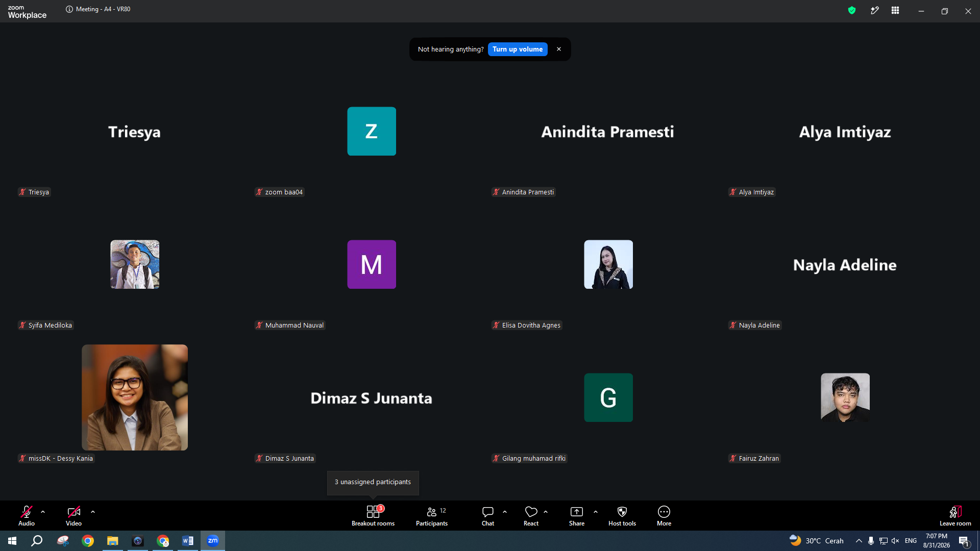Screen dimensions: 980x551
Task: Expand share options chevron
Action: 596,512
